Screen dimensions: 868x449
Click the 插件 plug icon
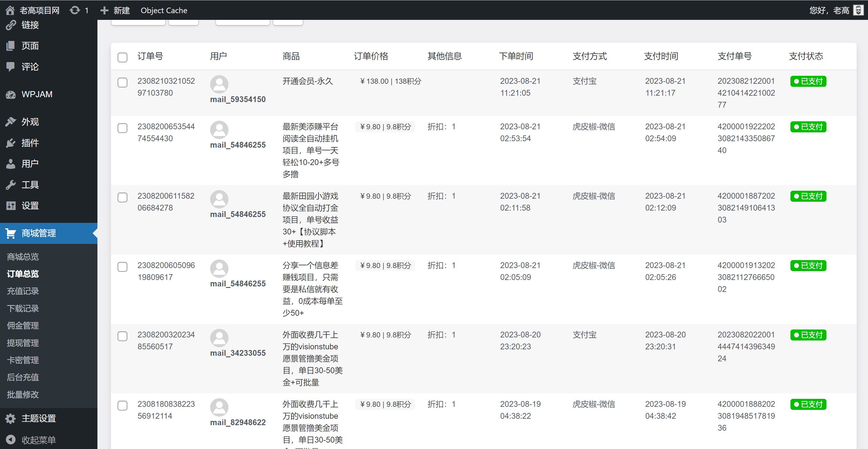11,143
